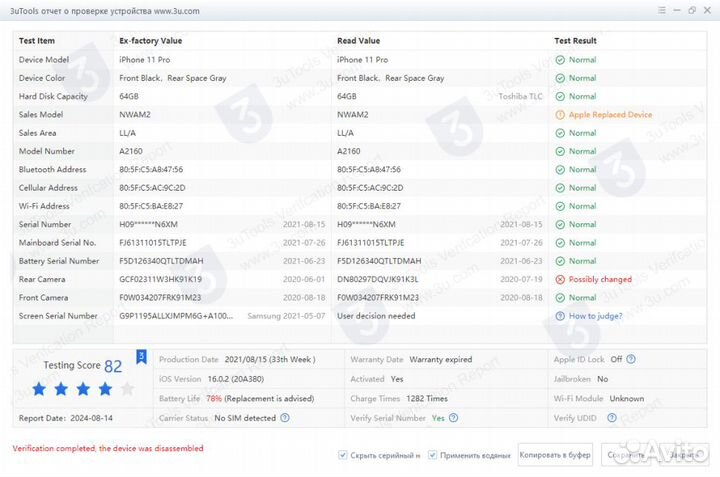Screen dimensions: 720x477
Task: Click the Wi-Fi Address check icon
Action: (x=560, y=206)
